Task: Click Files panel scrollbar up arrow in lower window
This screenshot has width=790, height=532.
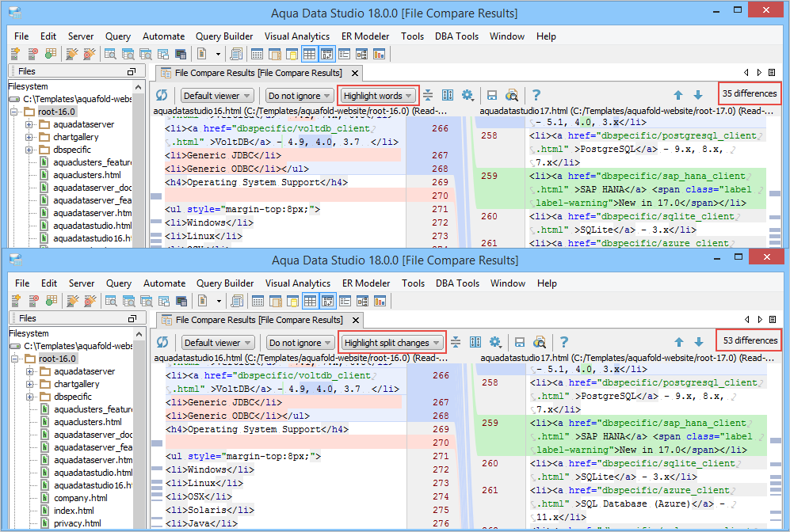Action: 139,334
